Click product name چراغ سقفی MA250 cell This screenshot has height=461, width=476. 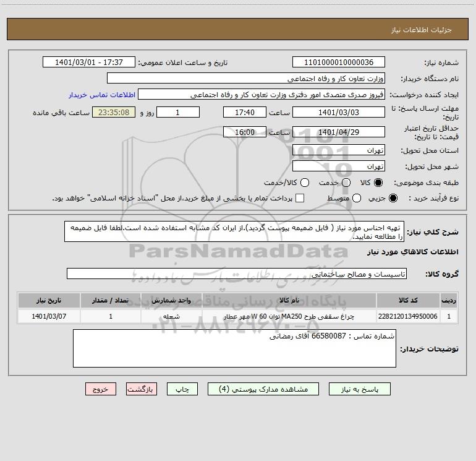click(x=289, y=316)
